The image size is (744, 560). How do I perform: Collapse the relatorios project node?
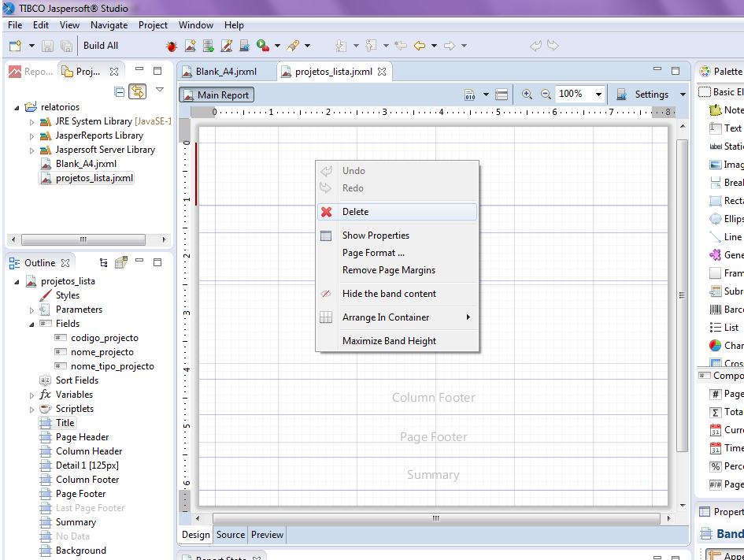click(x=17, y=108)
